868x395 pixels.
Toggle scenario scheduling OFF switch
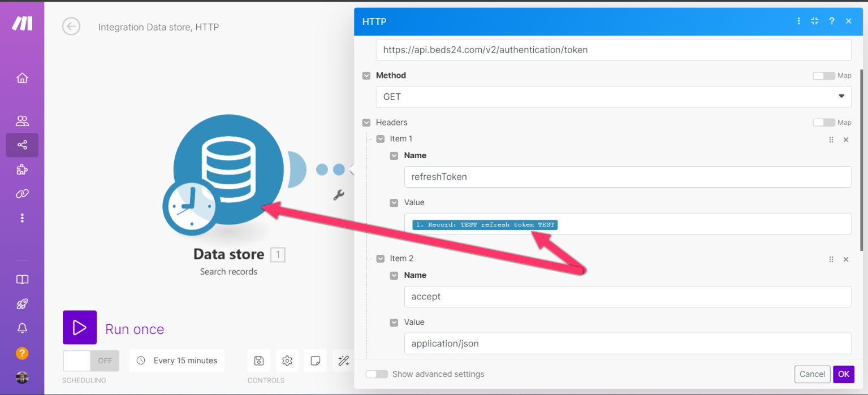click(90, 361)
